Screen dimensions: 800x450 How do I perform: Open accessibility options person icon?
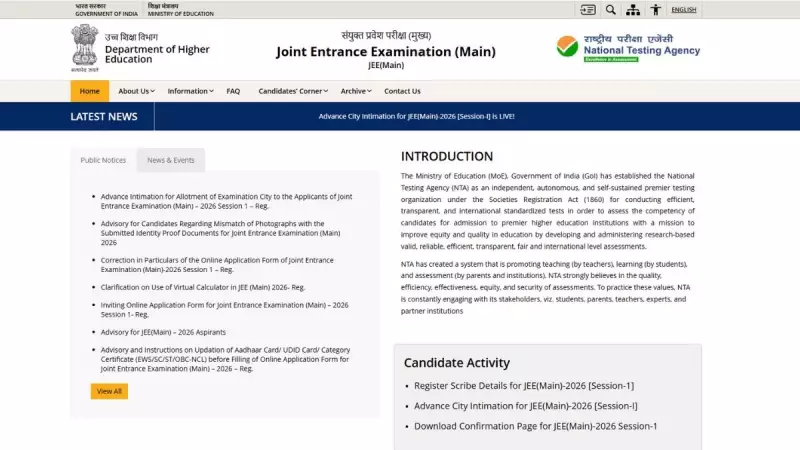tap(656, 10)
